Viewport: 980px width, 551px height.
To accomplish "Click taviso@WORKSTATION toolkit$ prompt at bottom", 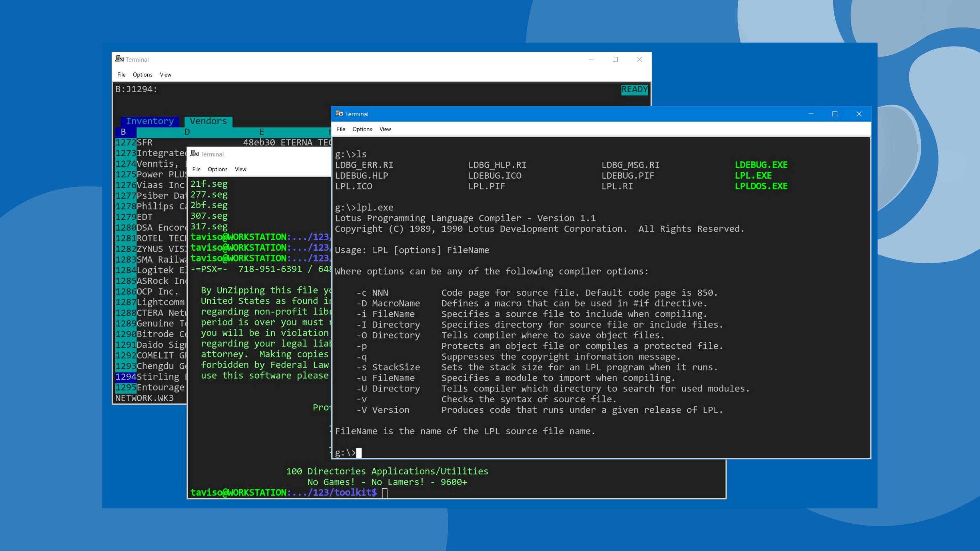I will tap(283, 492).
